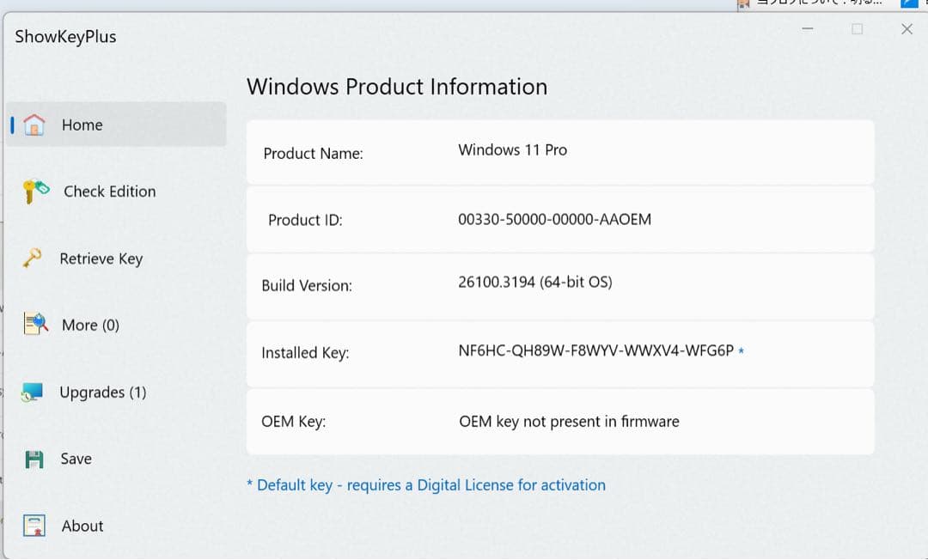
Task: Select the Home house icon
Action: [x=33, y=125]
